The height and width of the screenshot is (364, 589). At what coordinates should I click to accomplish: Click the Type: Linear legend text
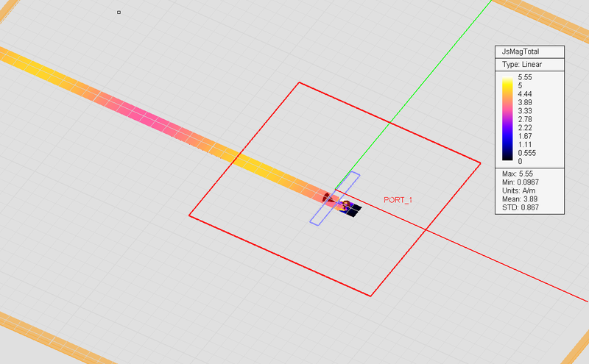(x=522, y=65)
